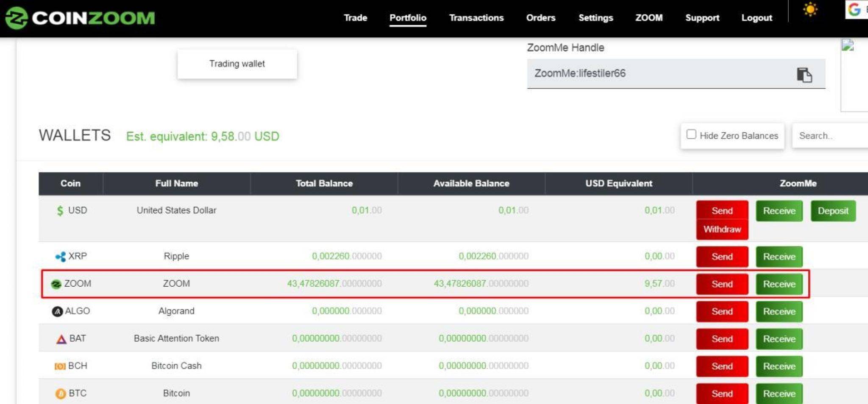Image resolution: width=868 pixels, height=404 pixels.
Task: Click the broken image icon near handle
Action: [848, 45]
